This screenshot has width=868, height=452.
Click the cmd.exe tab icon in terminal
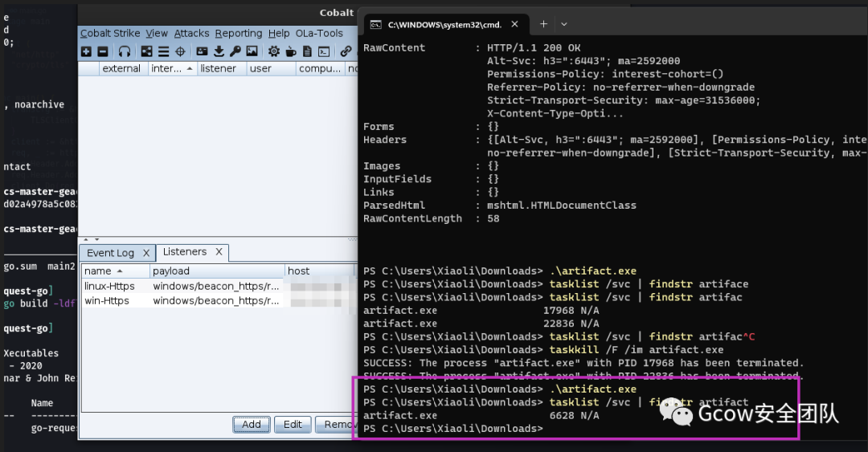tap(376, 24)
